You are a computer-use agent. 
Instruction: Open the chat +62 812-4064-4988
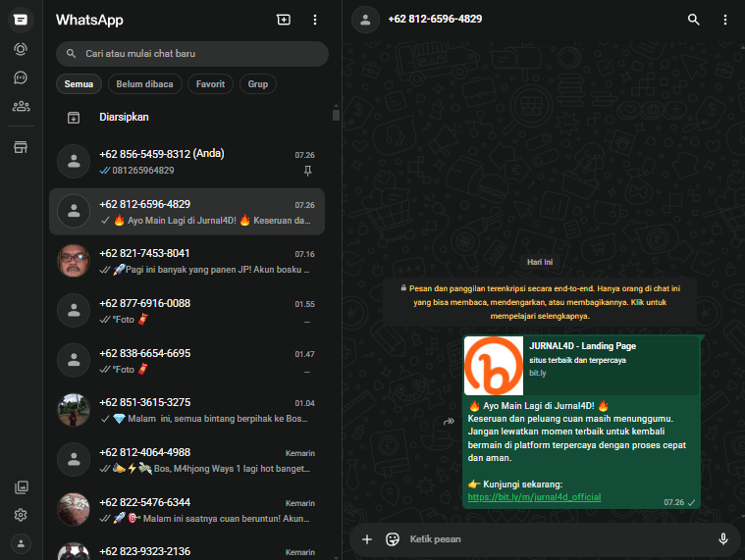[x=187, y=460]
